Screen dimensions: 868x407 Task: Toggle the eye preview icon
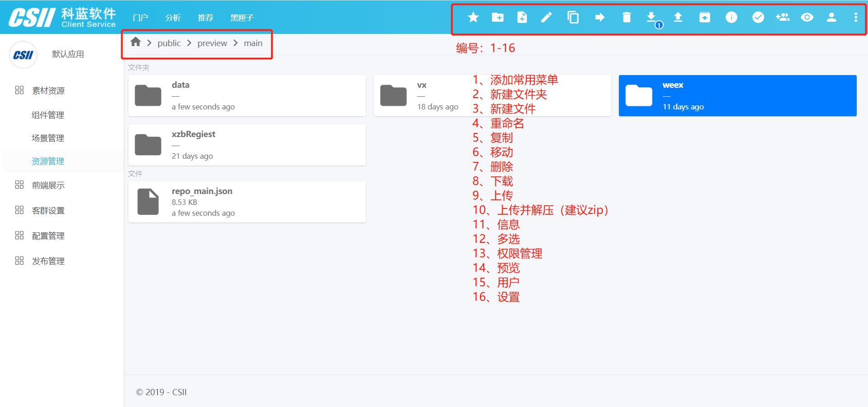(807, 17)
